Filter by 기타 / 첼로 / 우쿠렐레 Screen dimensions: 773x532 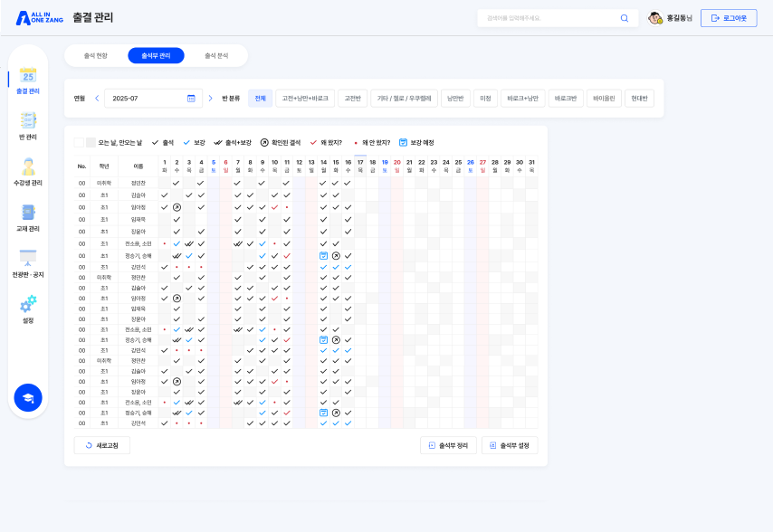coord(405,99)
